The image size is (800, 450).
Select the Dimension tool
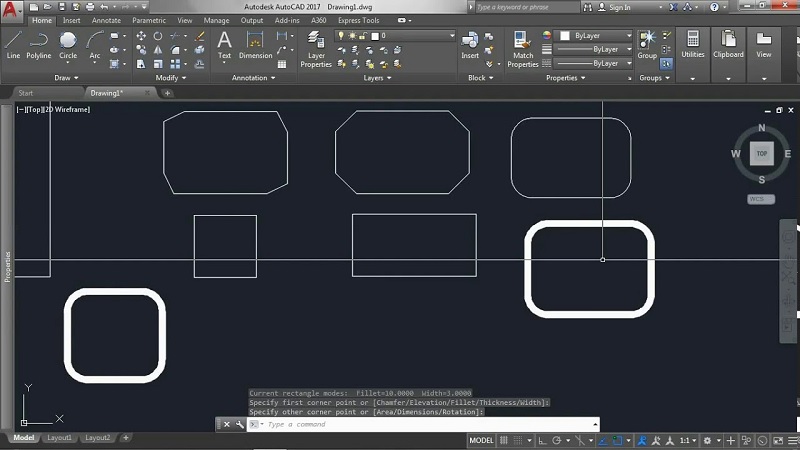point(255,45)
